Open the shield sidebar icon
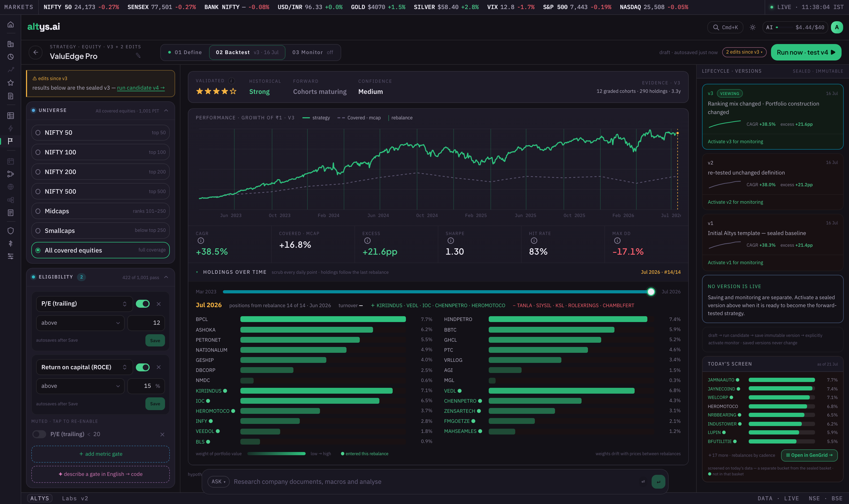Image resolution: width=849 pixels, height=504 pixels. pyautogui.click(x=11, y=231)
